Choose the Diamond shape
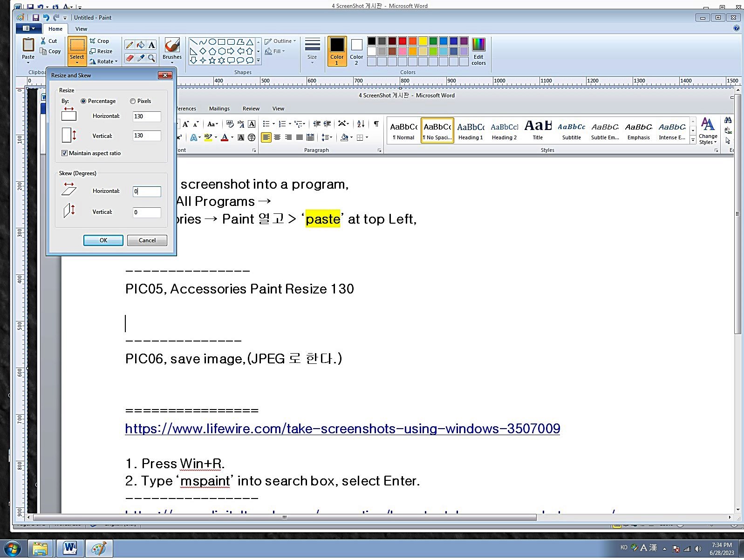The image size is (744, 560). pos(203,51)
